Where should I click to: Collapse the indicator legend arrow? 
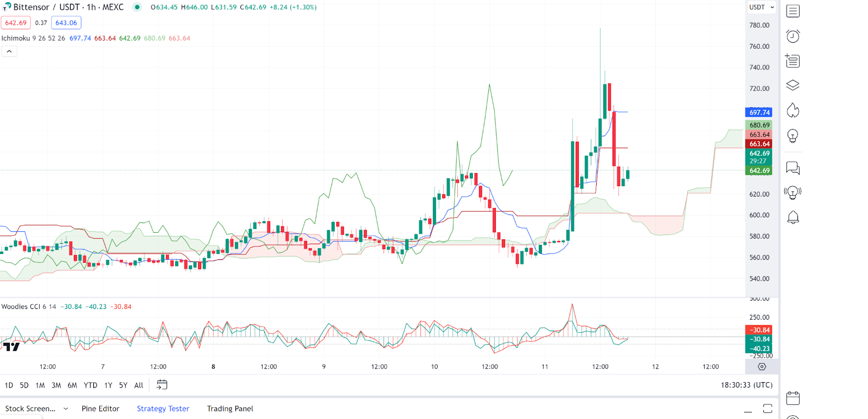coord(9,52)
